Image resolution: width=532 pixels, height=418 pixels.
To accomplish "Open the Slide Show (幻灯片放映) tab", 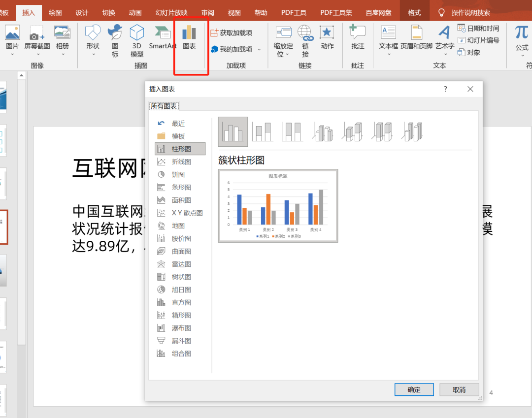I will point(171,13).
